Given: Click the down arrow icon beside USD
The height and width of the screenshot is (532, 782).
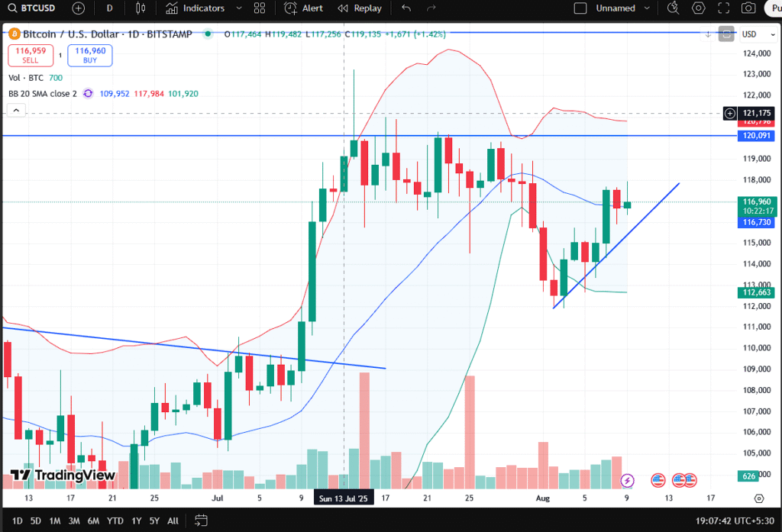Looking at the screenshot, I should pos(708,34).
